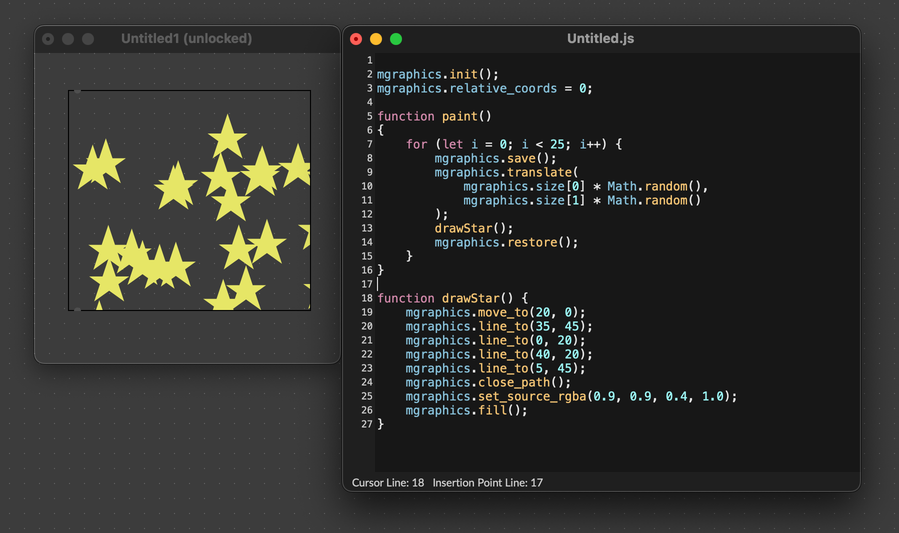Click the function paint() declaration

click(434, 116)
